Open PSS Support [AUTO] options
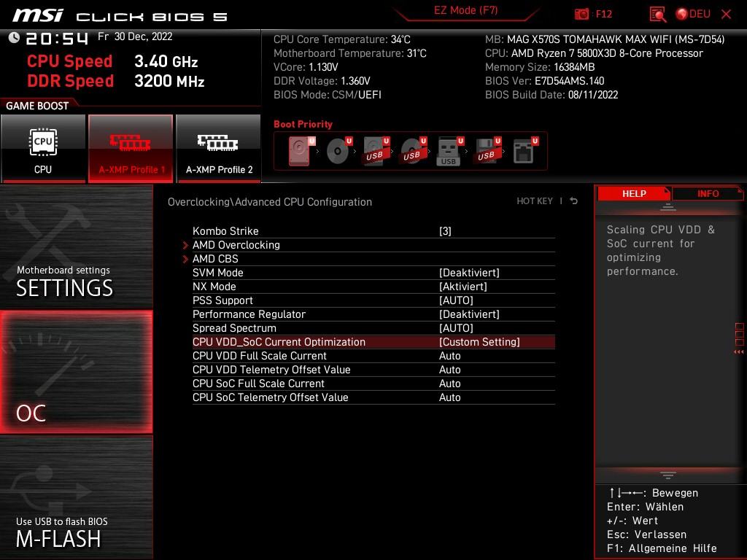This screenshot has width=747, height=560. pos(456,300)
